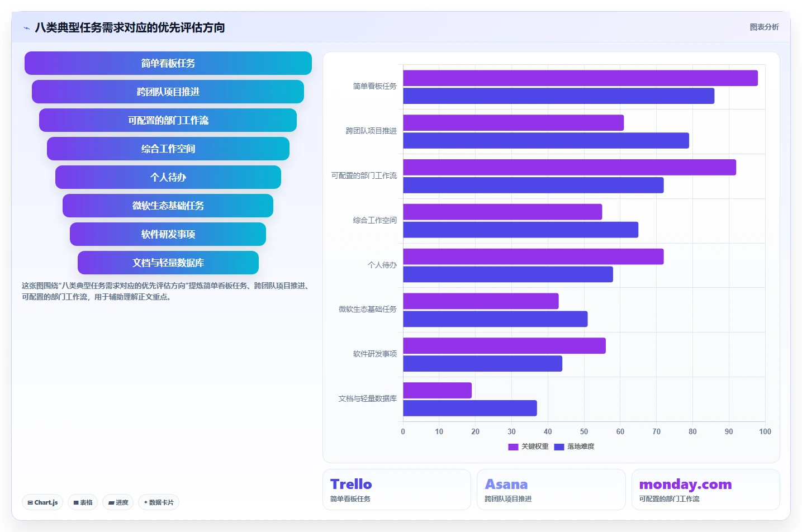This screenshot has height=532, width=802.
Task: Click the 图表分析 label in the header
Action: pos(764,27)
